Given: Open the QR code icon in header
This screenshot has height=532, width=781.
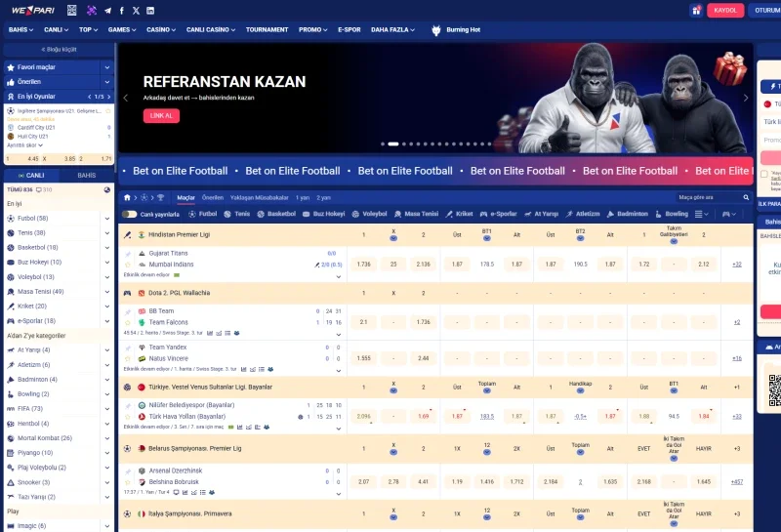Looking at the screenshot, I should click(x=71, y=10).
